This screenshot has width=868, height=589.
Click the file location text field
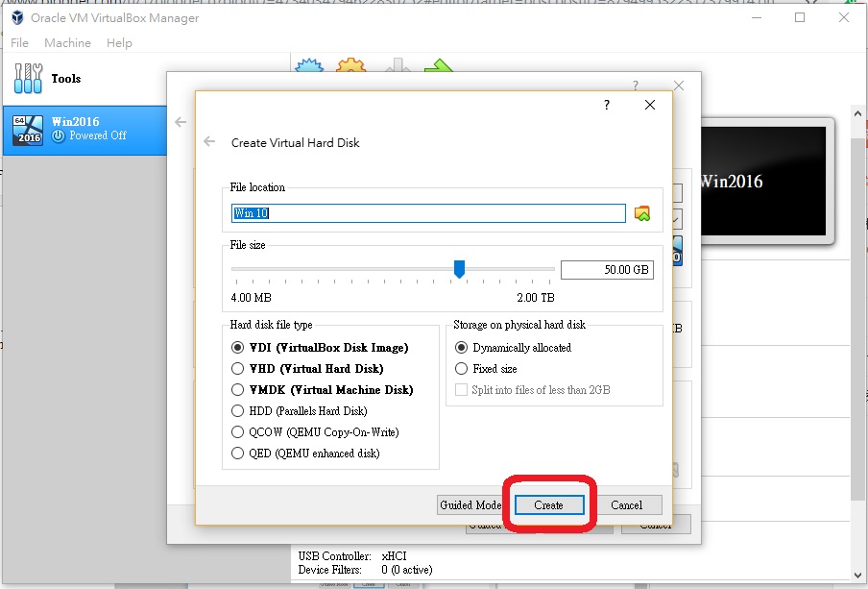[428, 213]
